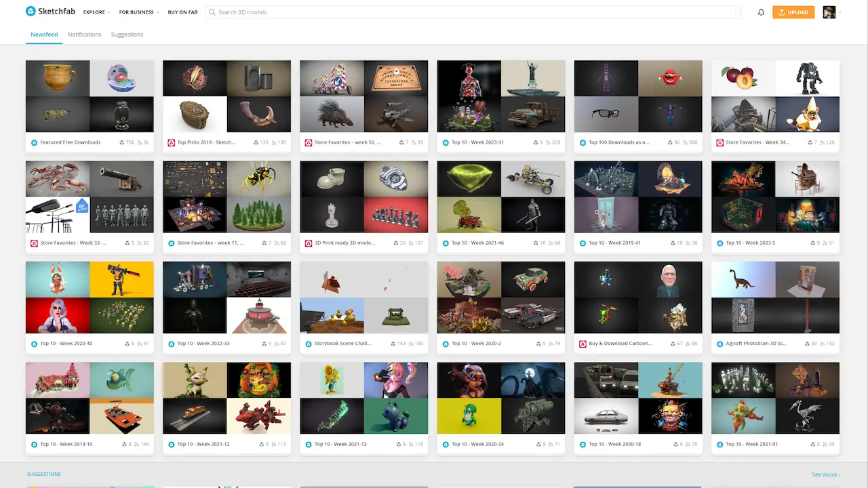Open the Top 10 - Week 2023-5 title
Screen dimensions: 868x488
[751, 243]
